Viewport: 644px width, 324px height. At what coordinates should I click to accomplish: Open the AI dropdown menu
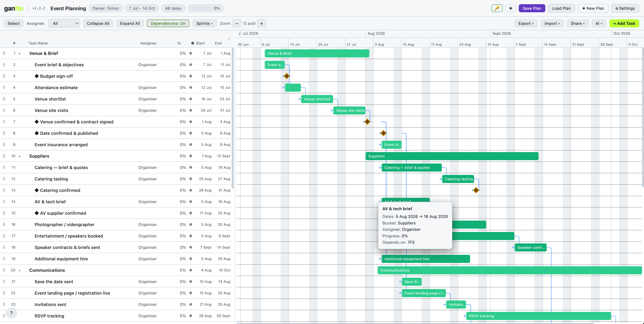599,24
